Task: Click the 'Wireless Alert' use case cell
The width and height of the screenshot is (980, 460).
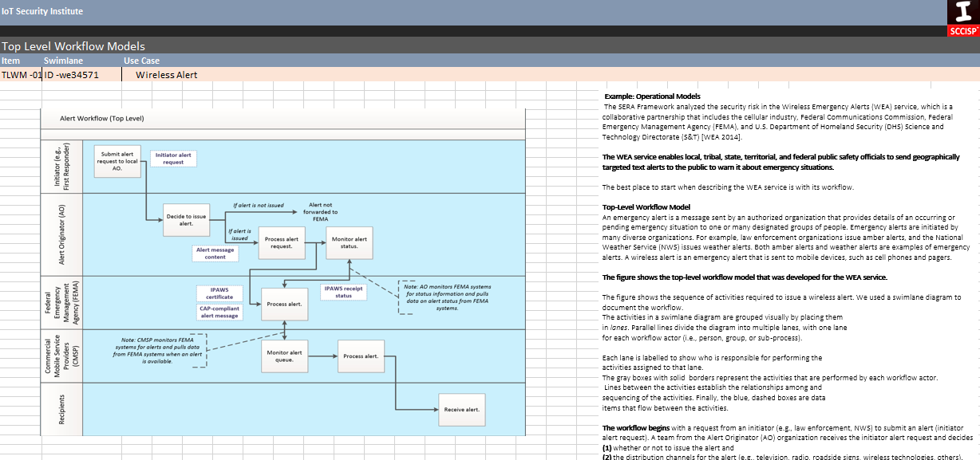Action: click(167, 75)
